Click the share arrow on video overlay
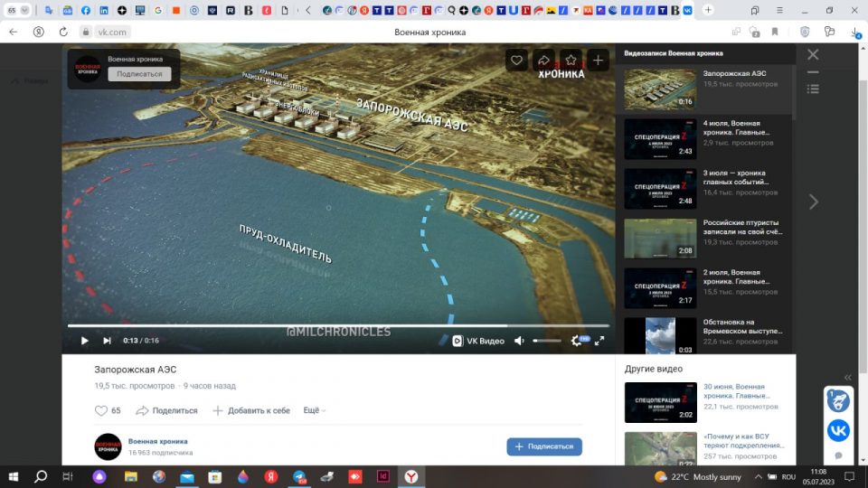This screenshot has width=868, height=488. click(x=543, y=61)
